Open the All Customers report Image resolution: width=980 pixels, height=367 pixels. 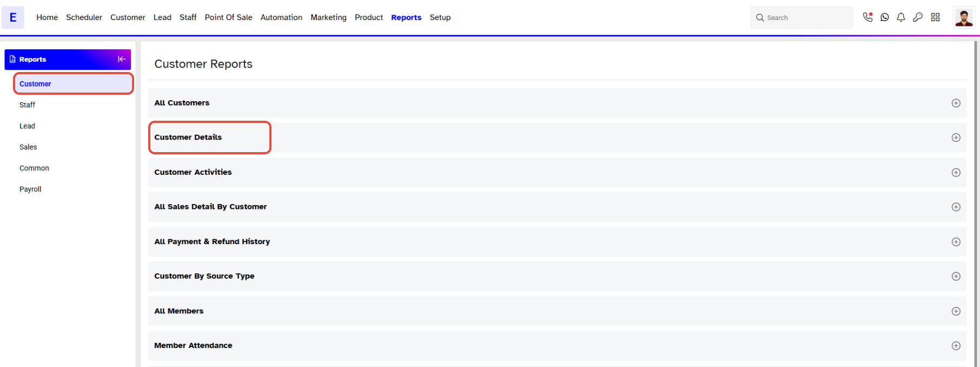(x=557, y=103)
